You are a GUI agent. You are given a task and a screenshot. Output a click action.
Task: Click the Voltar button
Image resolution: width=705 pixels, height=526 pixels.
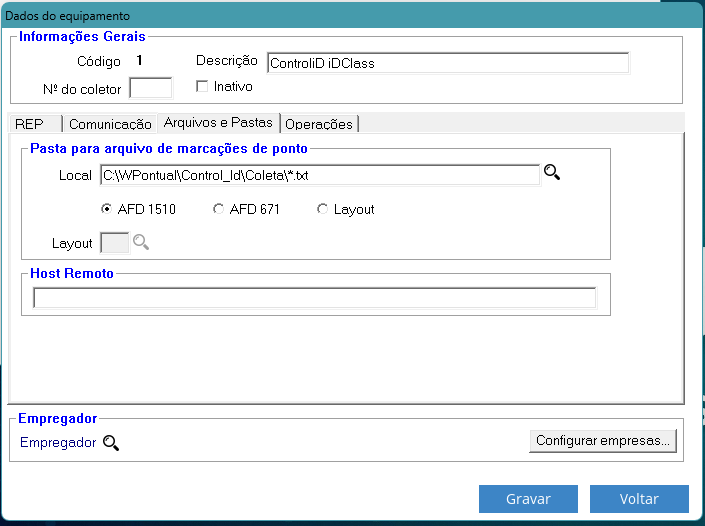[x=639, y=498]
